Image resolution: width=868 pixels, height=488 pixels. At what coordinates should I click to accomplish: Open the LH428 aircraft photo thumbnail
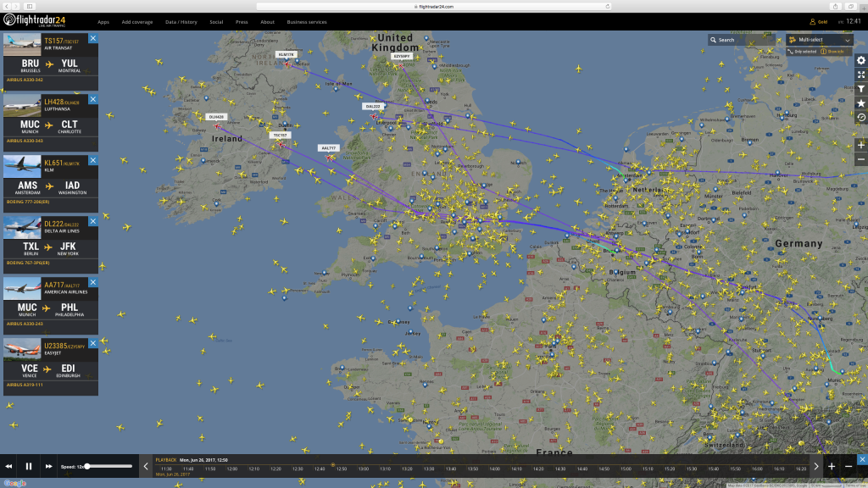[x=22, y=105]
